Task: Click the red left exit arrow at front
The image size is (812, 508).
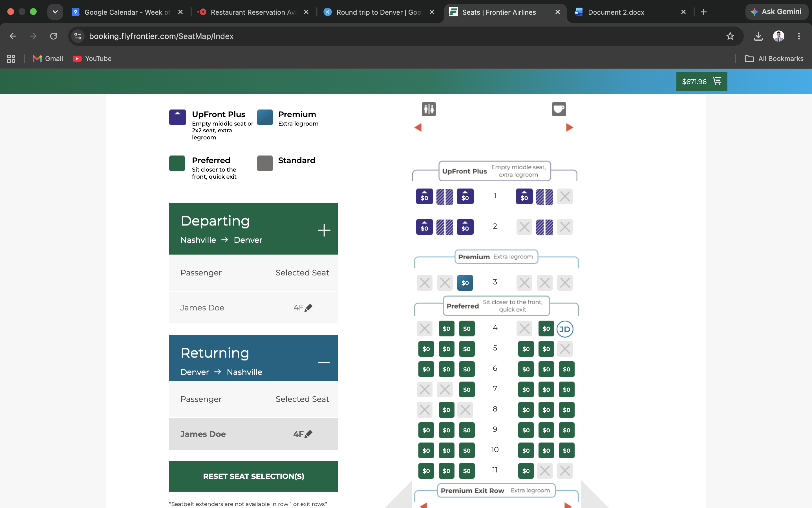Action: pyautogui.click(x=418, y=127)
